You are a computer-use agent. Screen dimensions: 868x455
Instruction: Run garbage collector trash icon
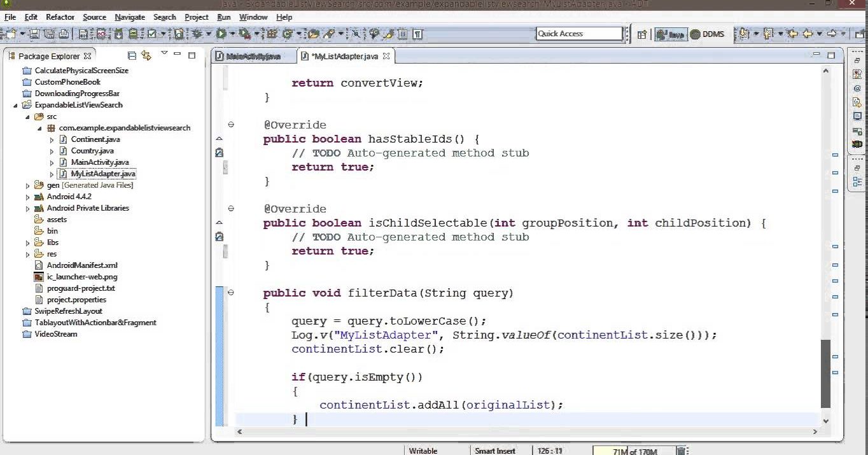pos(681,451)
